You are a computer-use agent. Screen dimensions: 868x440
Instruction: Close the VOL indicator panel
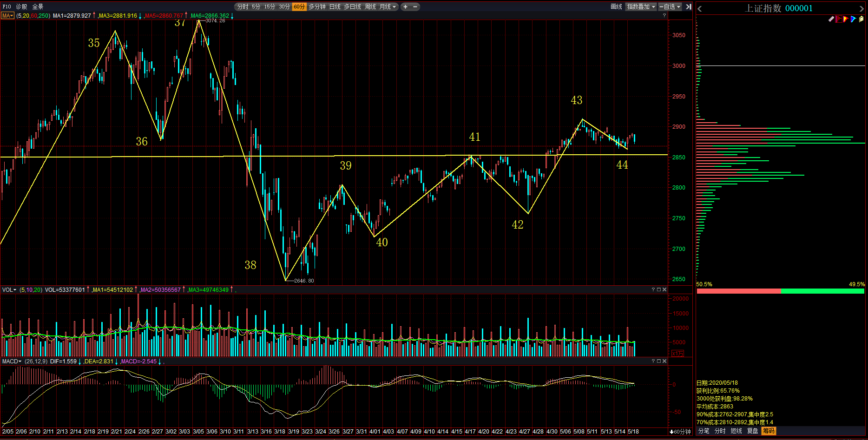pyautogui.click(x=664, y=289)
